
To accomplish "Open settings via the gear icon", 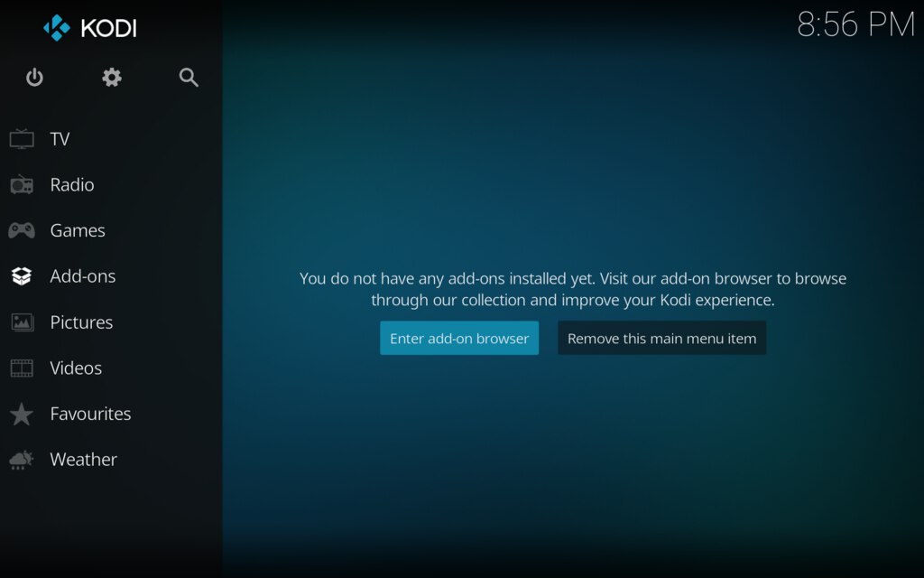I will (x=112, y=78).
